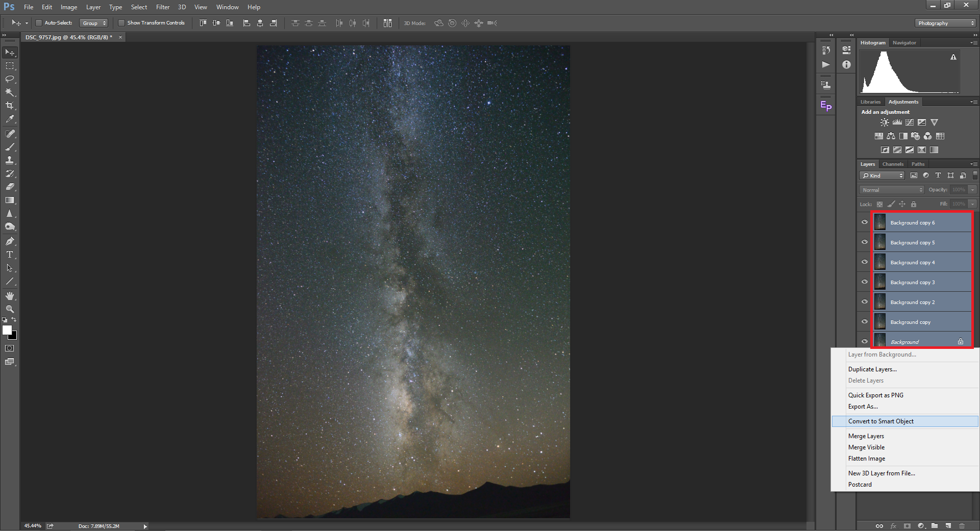Click Flatten Image in context menu
980x531 pixels.
click(866, 459)
